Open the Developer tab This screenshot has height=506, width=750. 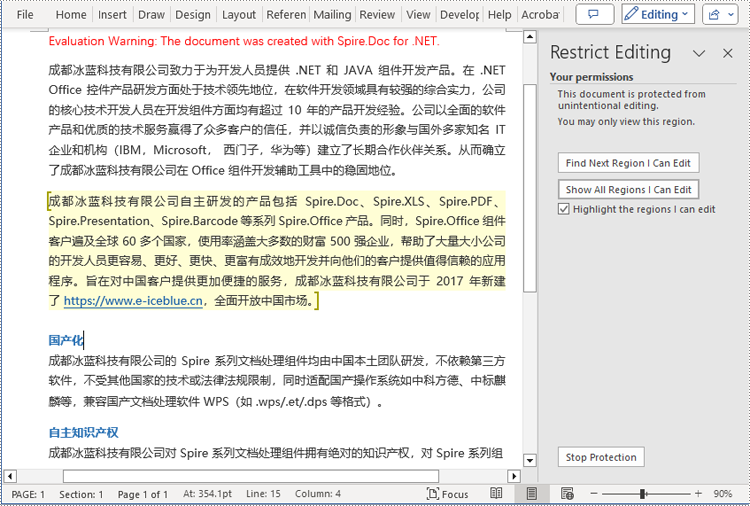(459, 15)
